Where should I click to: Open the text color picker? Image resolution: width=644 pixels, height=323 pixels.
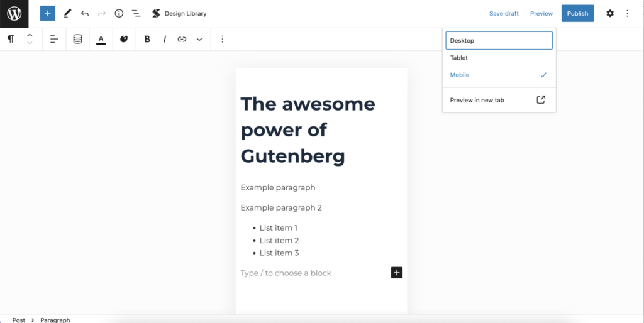[101, 39]
